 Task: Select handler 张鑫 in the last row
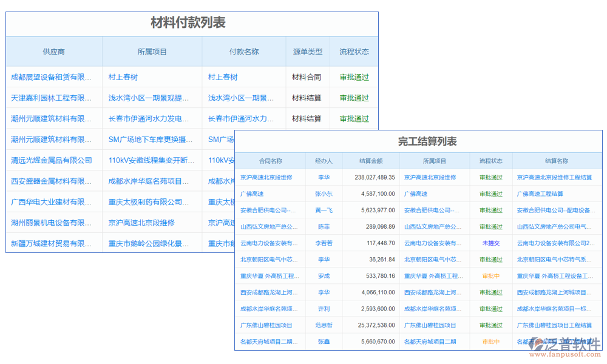pos(322,341)
